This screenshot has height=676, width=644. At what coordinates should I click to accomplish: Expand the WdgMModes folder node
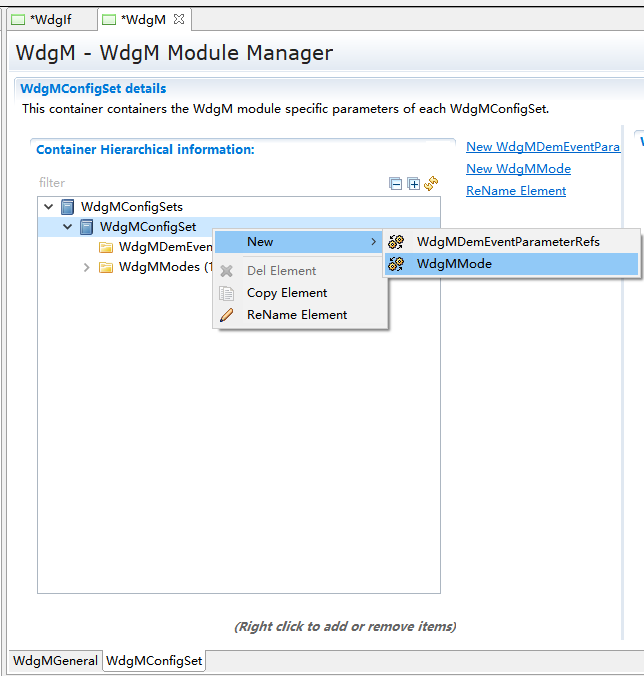(87, 267)
